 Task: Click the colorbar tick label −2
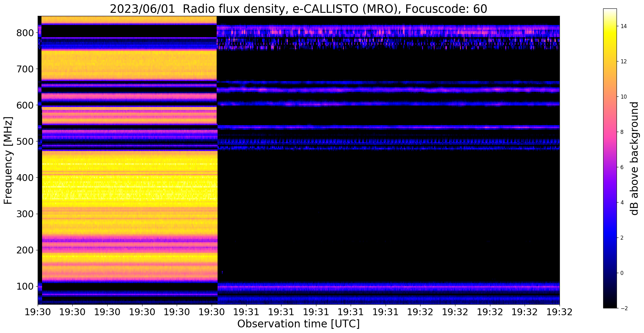tap(624, 308)
